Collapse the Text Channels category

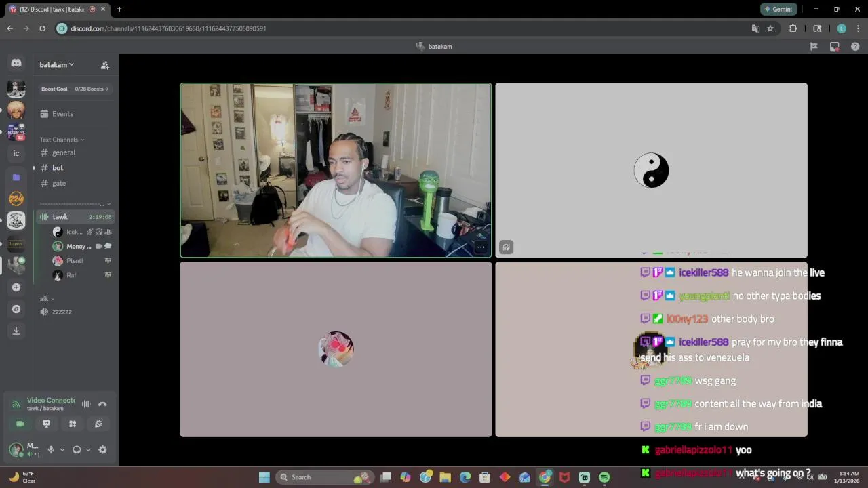point(62,140)
